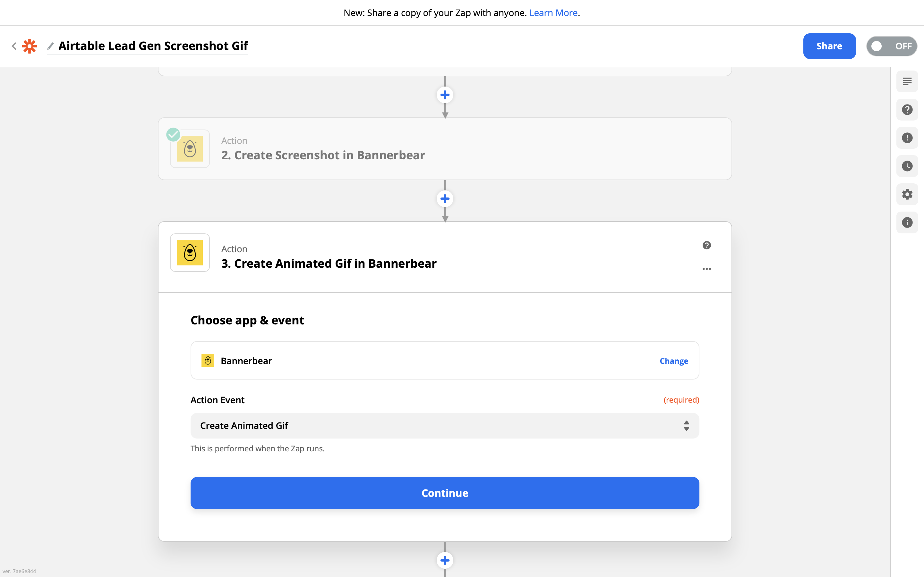924x577 pixels.
Task: Click Change next to Bannerbear app
Action: 673,361
